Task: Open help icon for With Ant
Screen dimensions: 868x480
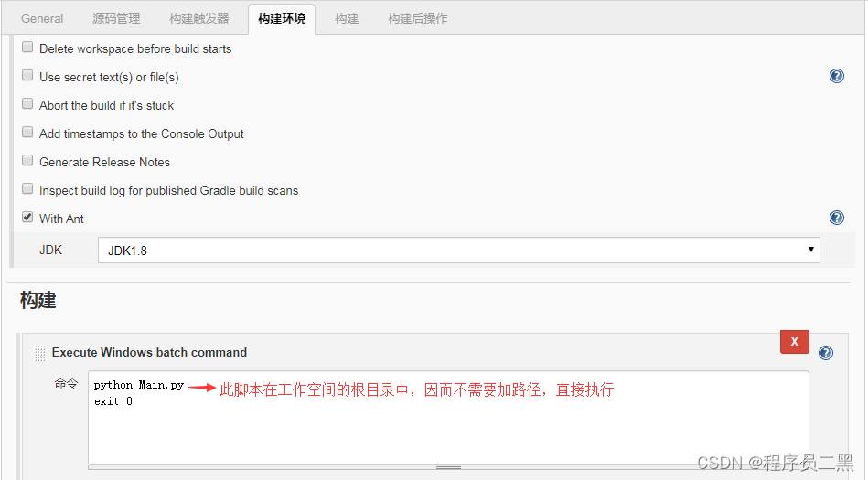Action: pyautogui.click(x=837, y=218)
